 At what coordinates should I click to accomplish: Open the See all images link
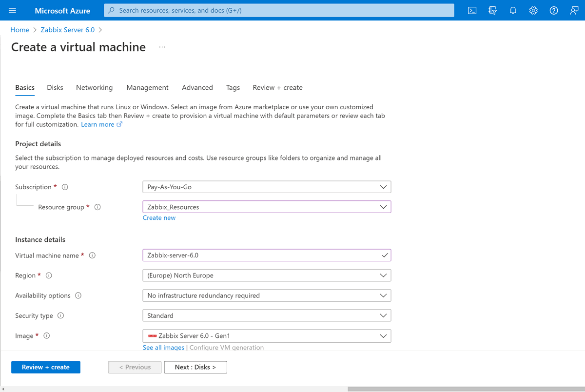[163, 348]
